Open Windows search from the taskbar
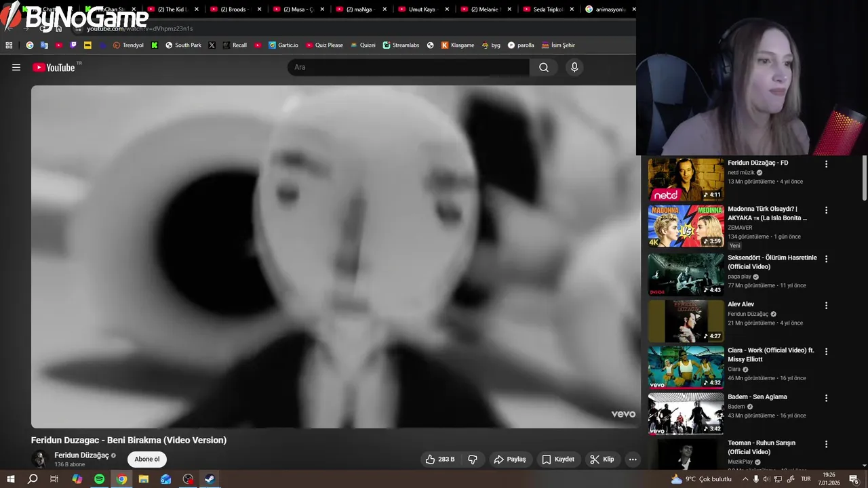The height and width of the screenshot is (488, 868). point(33,479)
